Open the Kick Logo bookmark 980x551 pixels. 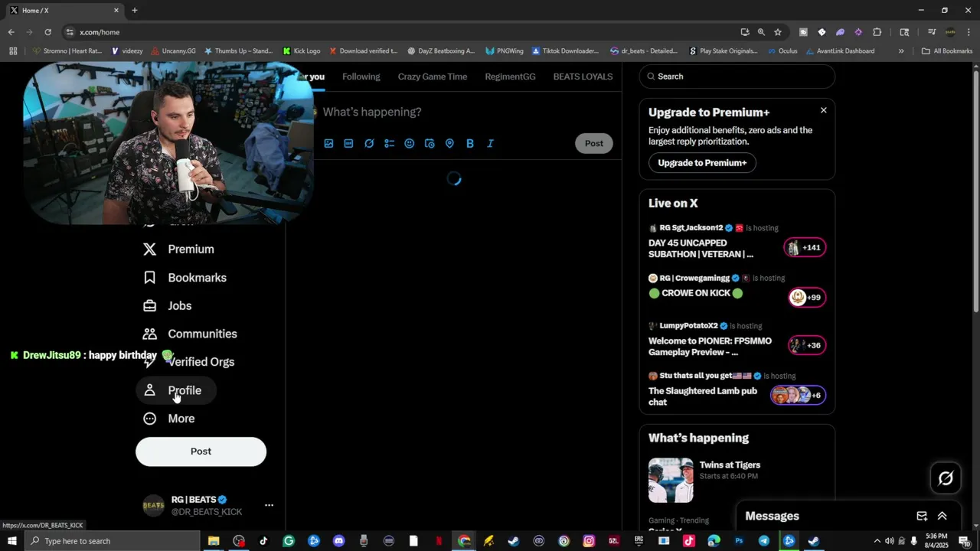click(302, 51)
